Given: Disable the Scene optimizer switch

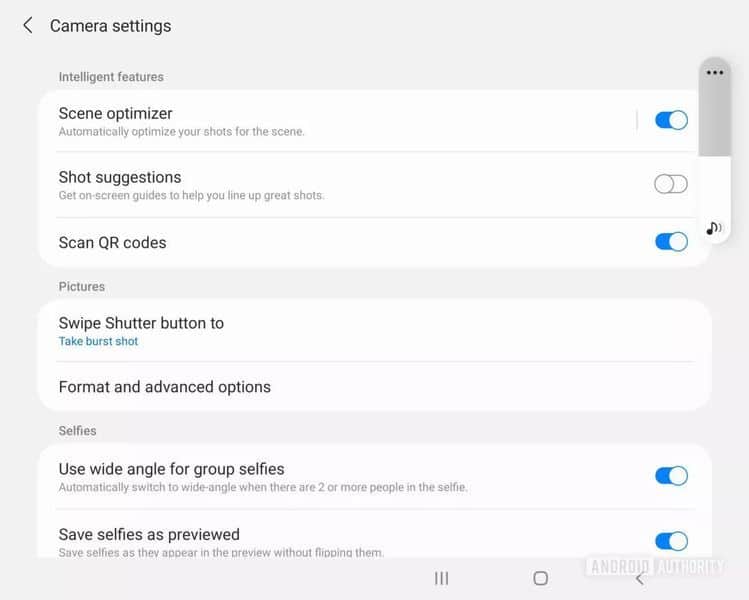Looking at the screenshot, I should (671, 120).
